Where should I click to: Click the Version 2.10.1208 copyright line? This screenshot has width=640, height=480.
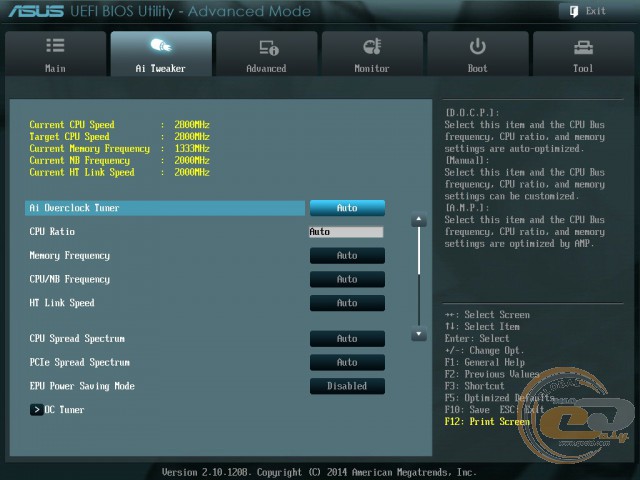point(319,472)
